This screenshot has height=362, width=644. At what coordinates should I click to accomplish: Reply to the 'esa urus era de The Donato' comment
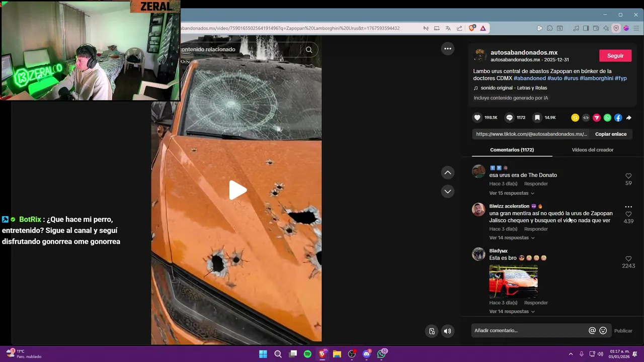coord(536,184)
